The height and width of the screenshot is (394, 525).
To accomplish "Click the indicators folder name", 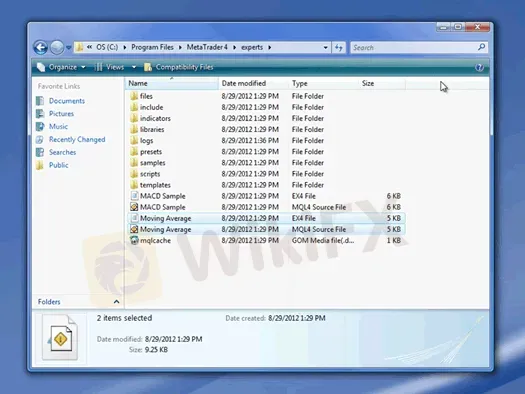I will click(155, 118).
